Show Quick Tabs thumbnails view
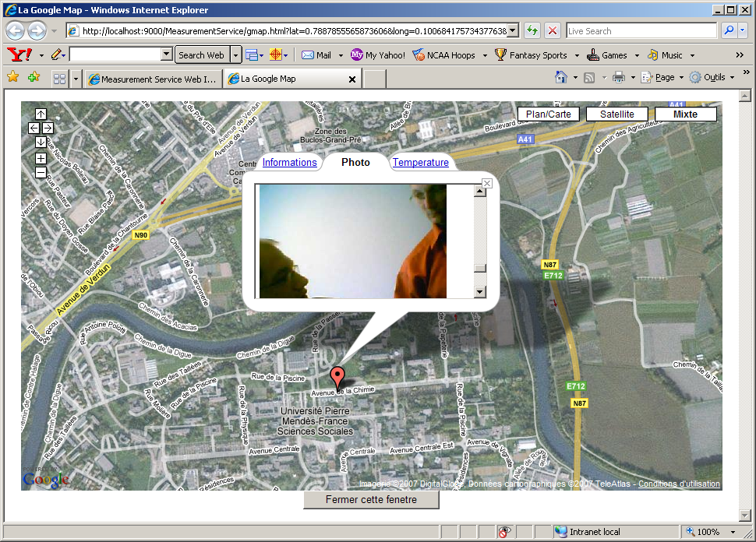Viewport: 756px width, 542px height. (x=60, y=79)
